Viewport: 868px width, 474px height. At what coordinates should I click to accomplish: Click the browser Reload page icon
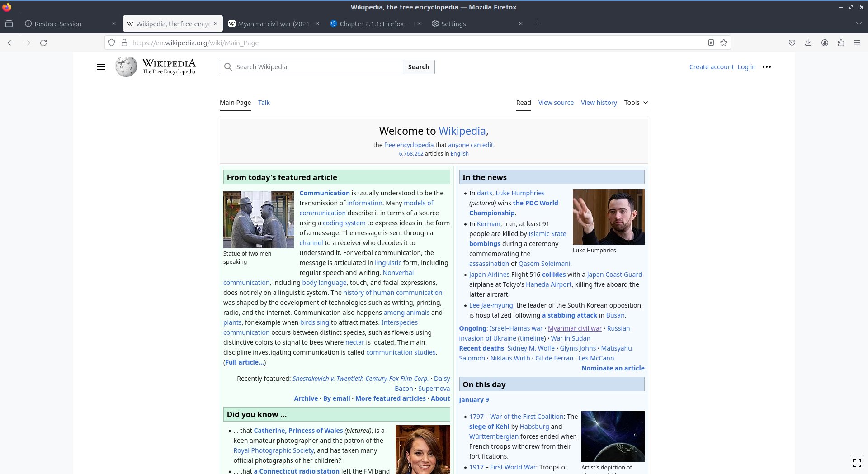coord(43,43)
